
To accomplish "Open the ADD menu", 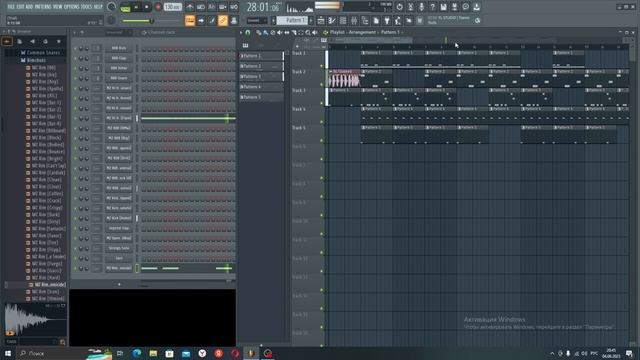I will tap(29, 7).
